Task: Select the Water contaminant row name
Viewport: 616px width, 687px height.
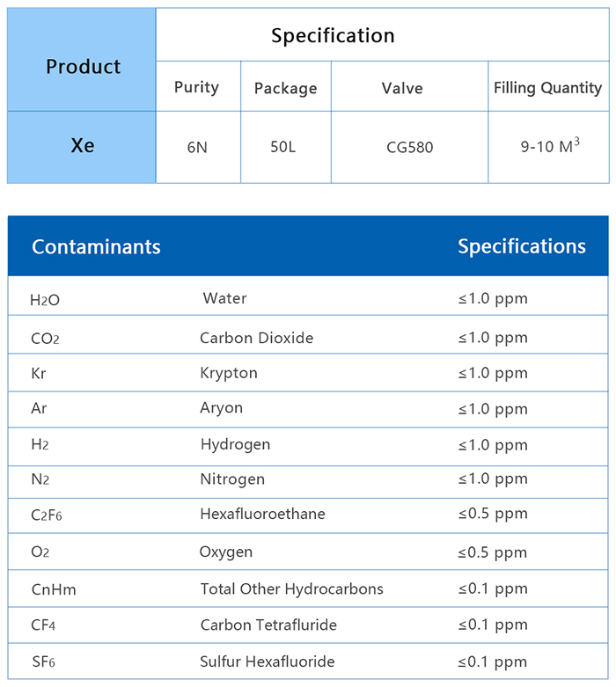Action: [x=224, y=298]
